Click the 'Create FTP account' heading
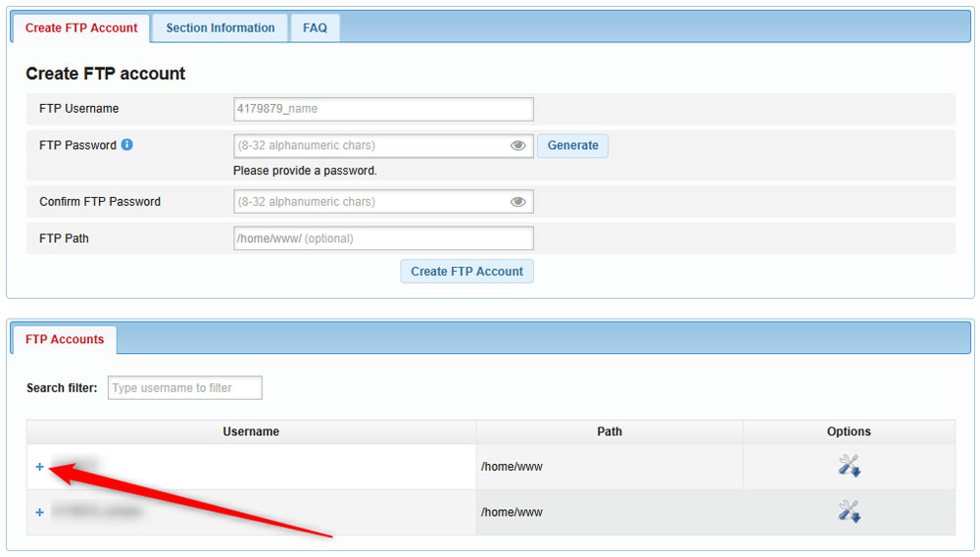This screenshot has width=980, height=557. pyautogui.click(x=106, y=74)
